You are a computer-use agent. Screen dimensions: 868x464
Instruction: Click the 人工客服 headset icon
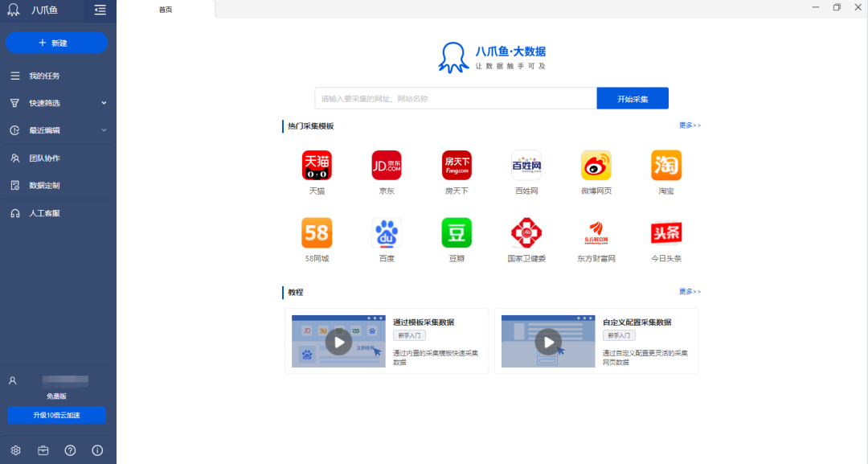tap(15, 213)
